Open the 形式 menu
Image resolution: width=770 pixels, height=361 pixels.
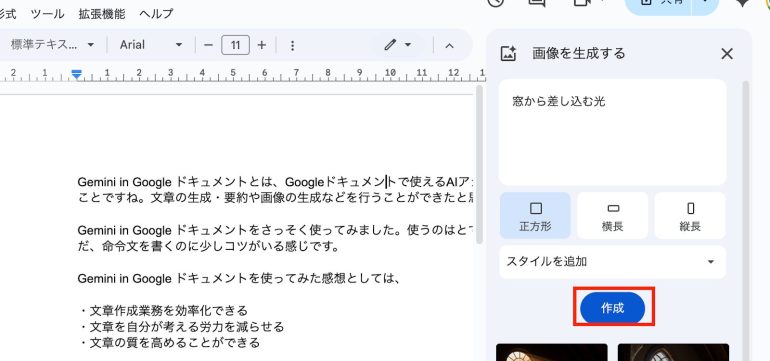pos(7,13)
